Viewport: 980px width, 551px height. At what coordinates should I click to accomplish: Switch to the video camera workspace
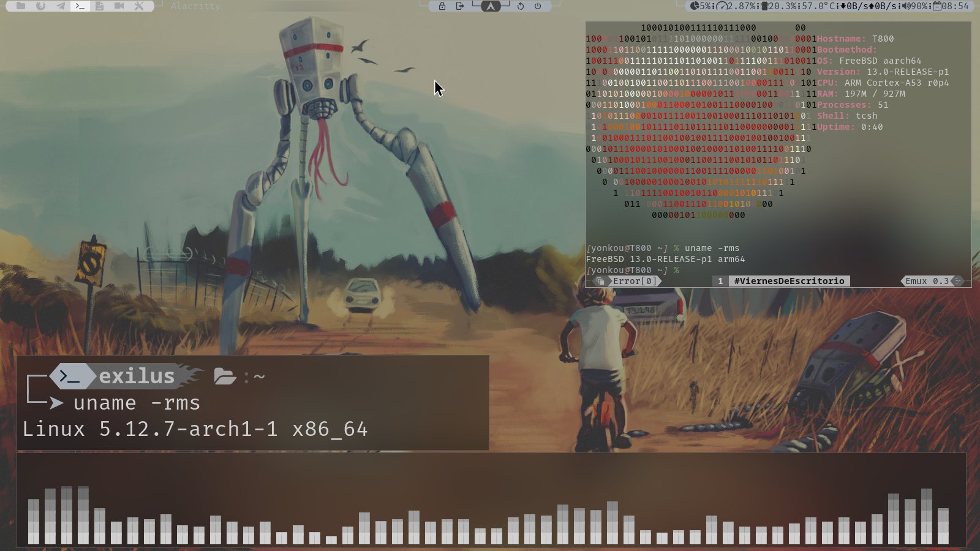point(119,6)
